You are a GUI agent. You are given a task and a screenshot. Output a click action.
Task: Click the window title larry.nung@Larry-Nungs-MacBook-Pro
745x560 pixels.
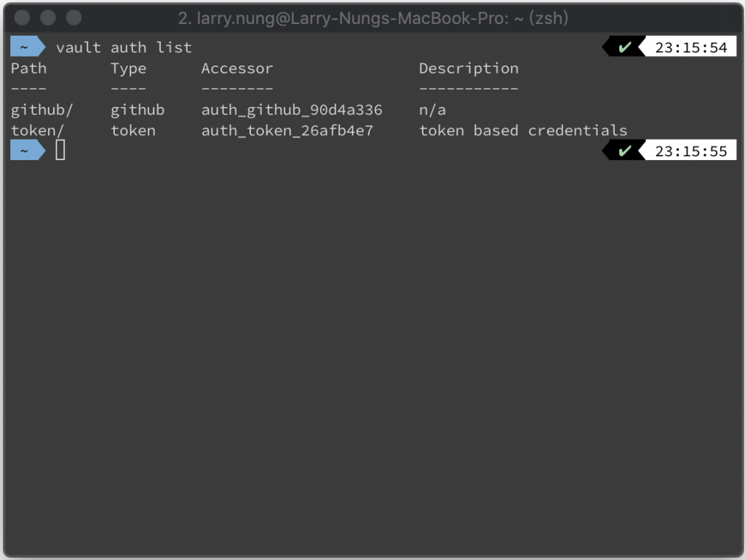(x=373, y=18)
